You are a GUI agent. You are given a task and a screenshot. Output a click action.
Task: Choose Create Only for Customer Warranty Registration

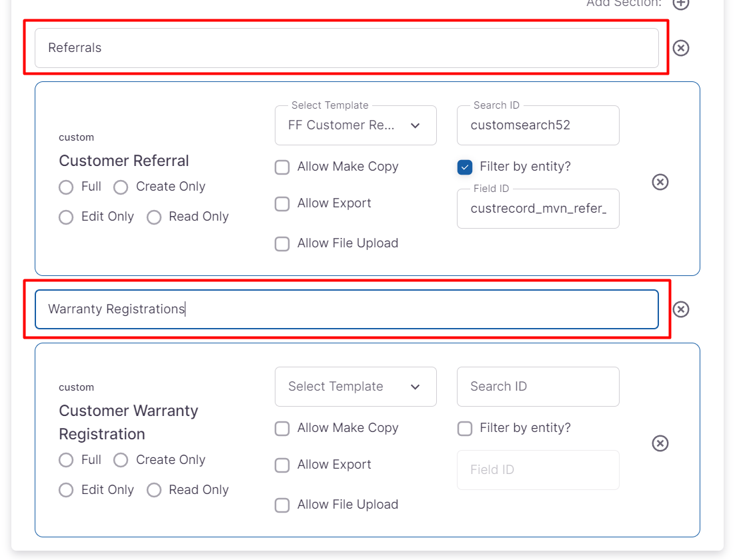coord(121,460)
